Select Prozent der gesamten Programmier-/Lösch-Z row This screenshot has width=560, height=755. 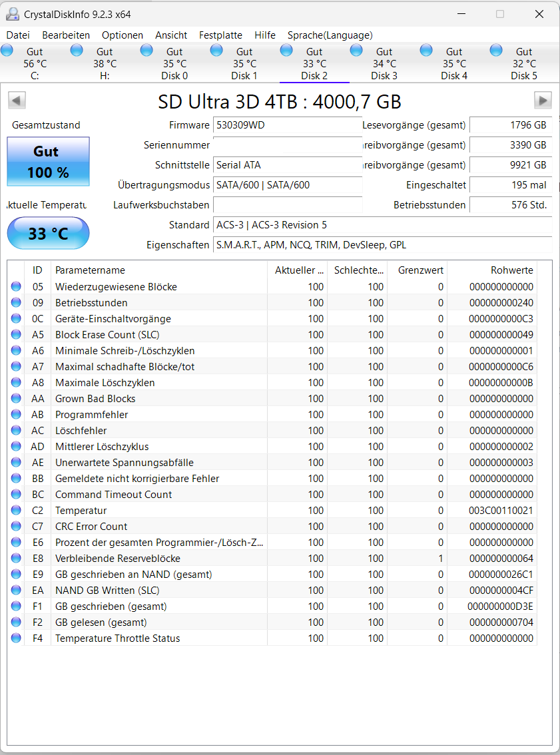click(x=272, y=542)
